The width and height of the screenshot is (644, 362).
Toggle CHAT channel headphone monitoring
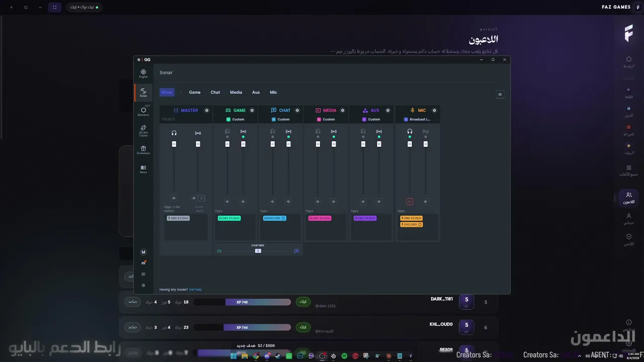click(x=273, y=132)
